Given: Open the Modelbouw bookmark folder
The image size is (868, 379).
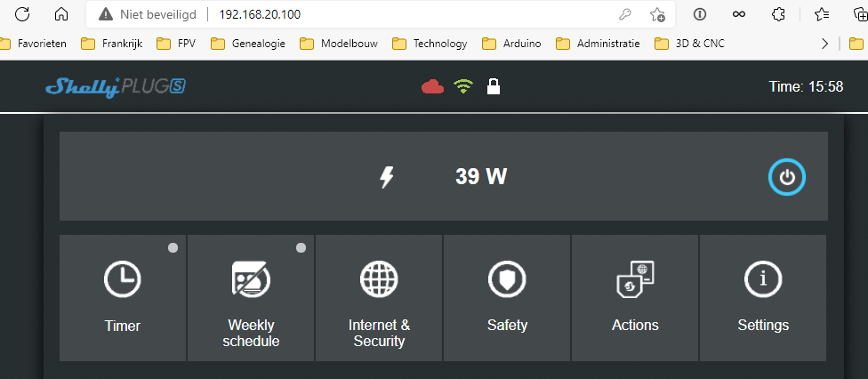Looking at the screenshot, I should tap(339, 44).
